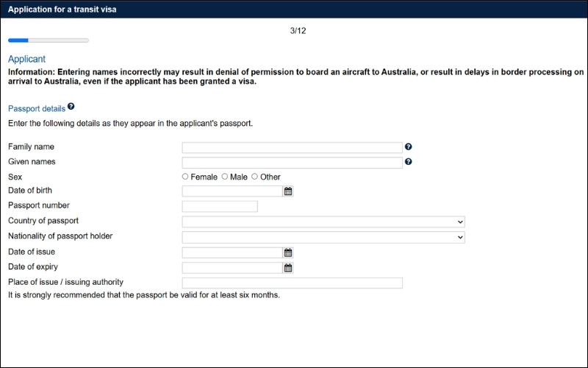Select the Female radio button
588x368 pixels.
[185, 177]
